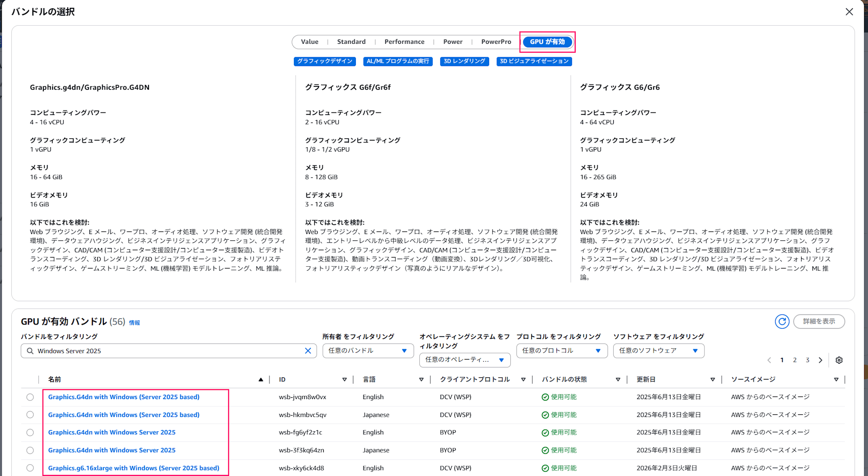Select the PowerPro bundle tab

pos(496,42)
